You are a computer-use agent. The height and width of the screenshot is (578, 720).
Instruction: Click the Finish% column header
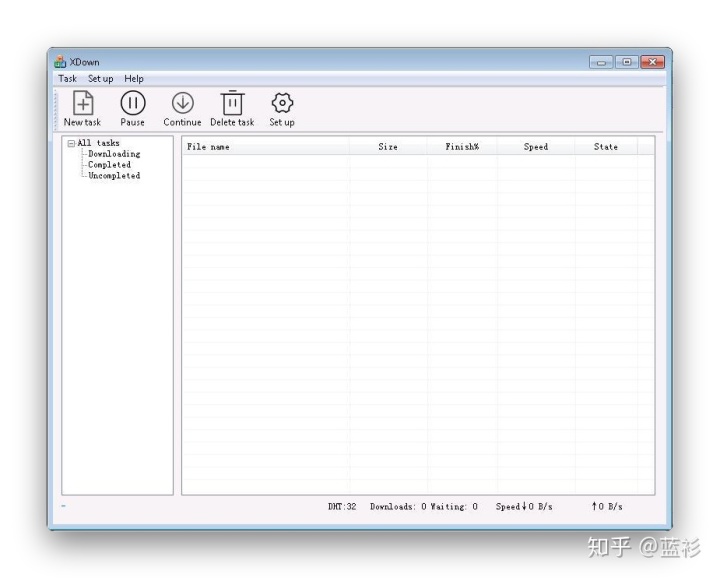462,147
